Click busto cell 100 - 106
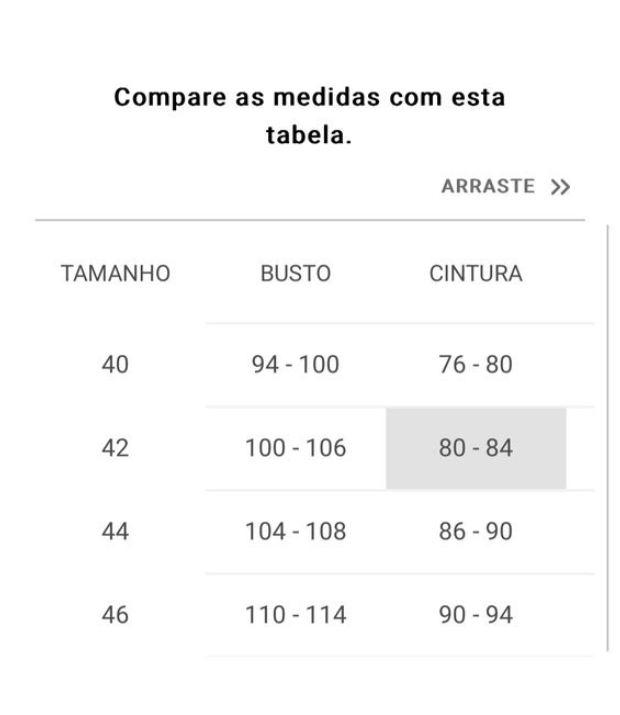Screen dimensions: 620x715 [295, 448]
